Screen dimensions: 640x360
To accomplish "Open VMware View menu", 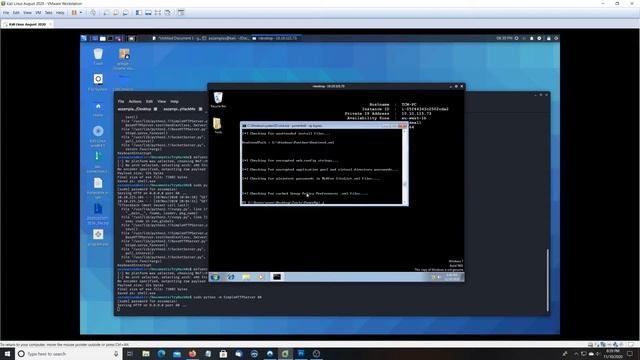I will point(27,13).
